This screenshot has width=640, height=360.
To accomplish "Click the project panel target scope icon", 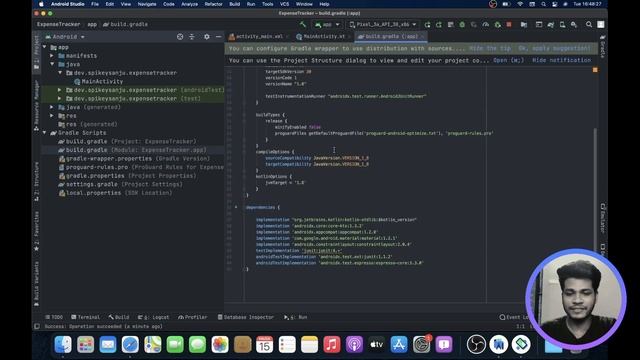I will [x=180, y=37].
